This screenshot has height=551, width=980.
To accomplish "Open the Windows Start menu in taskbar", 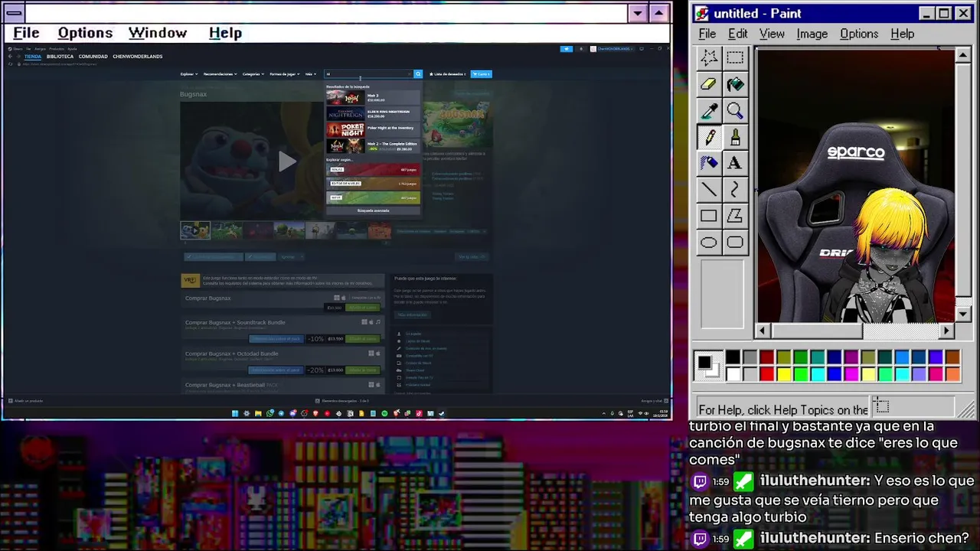I will pyautogui.click(x=235, y=413).
